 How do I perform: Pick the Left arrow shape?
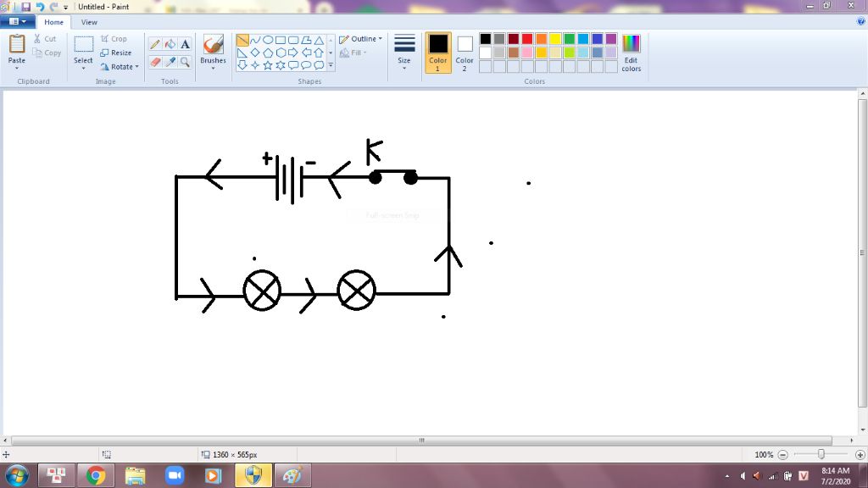(305, 53)
